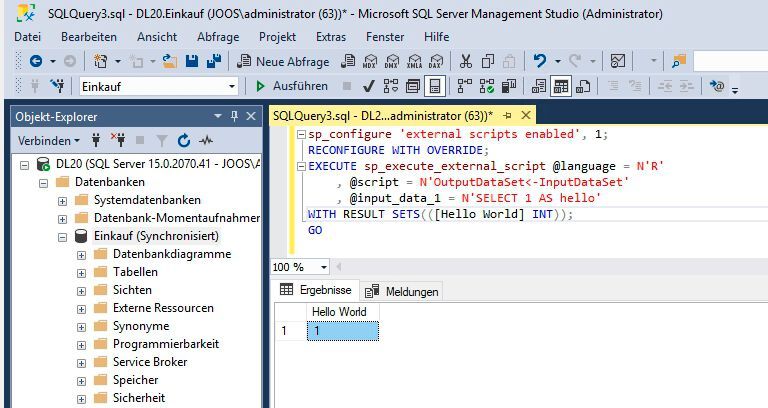This screenshot has width=768, height=408.
Task: Save the query with the single floppy disk icon
Action: pos(192,61)
